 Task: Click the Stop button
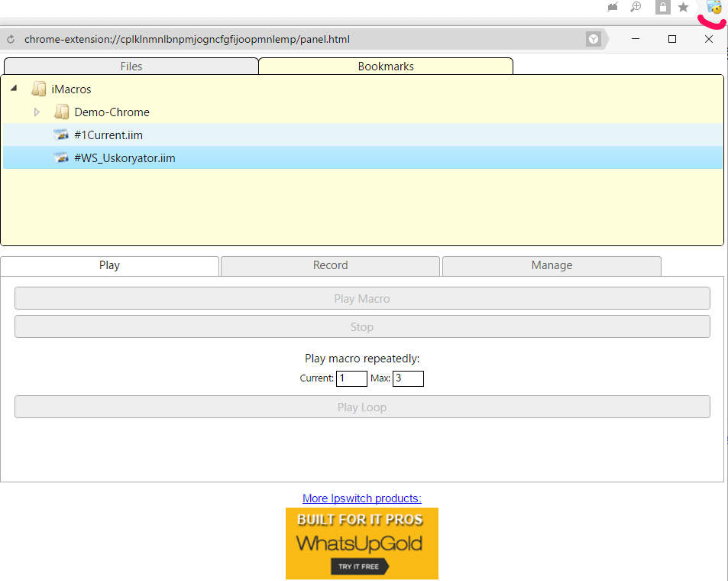(362, 326)
